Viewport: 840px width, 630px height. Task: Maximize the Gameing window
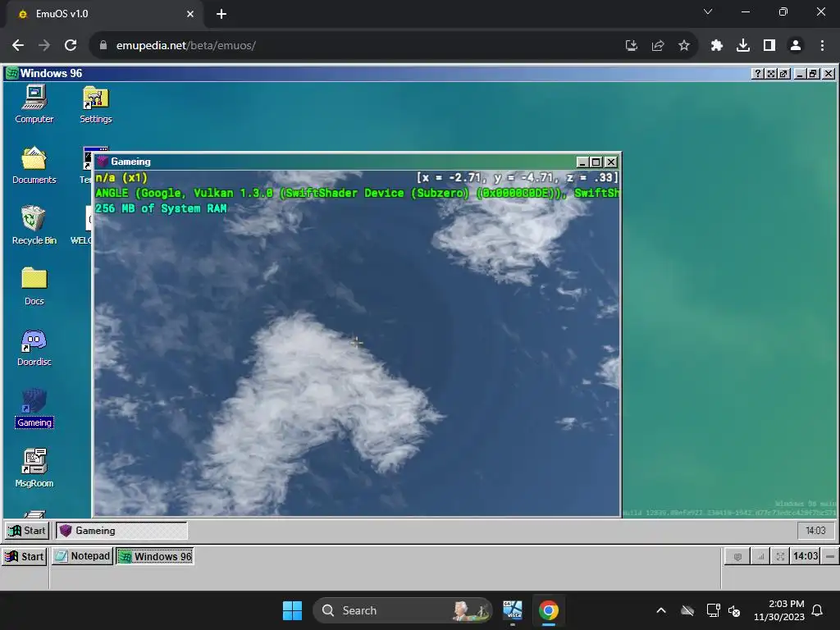coord(596,162)
